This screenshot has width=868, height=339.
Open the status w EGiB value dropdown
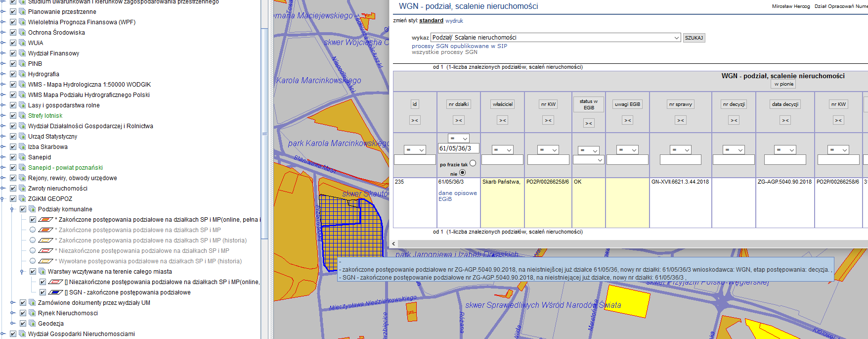click(588, 160)
